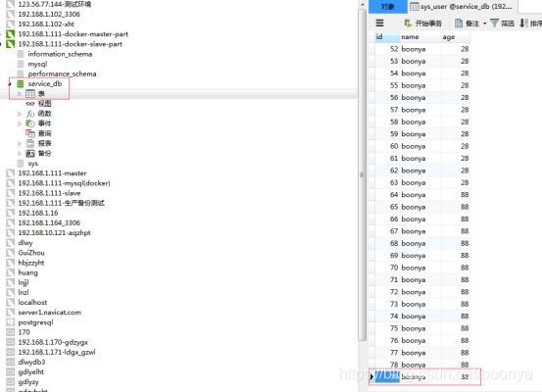
Task: Select connection 192.168.1.16
Action: coord(38,213)
